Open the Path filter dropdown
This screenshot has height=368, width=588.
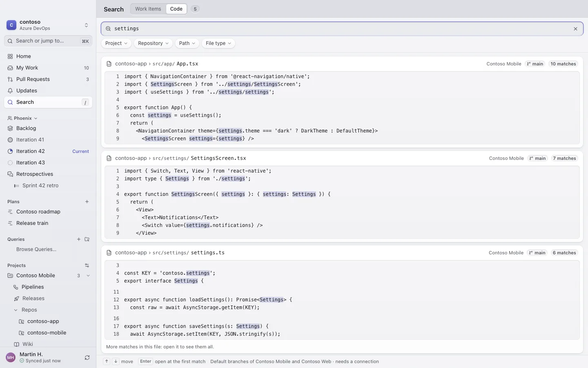pyautogui.click(x=187, y=43)
